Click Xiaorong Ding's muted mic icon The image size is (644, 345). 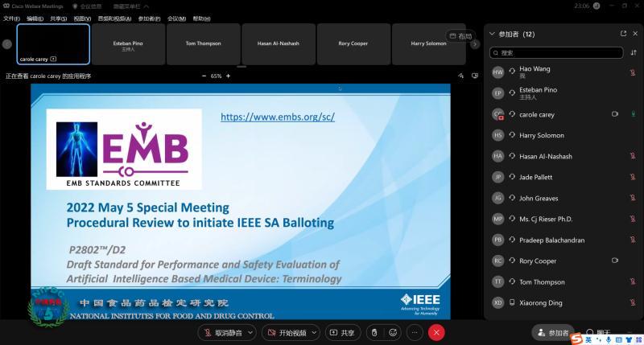[633, 302]
